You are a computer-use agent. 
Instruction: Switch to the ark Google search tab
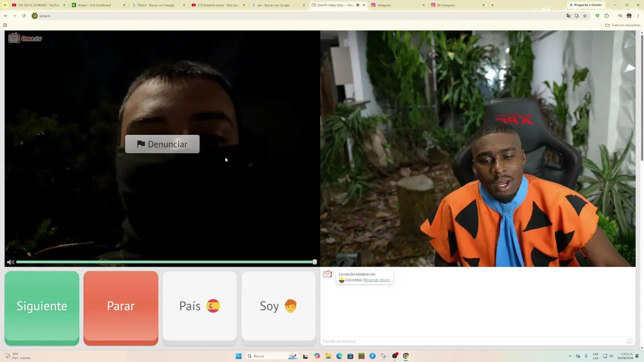coord(278,5)
